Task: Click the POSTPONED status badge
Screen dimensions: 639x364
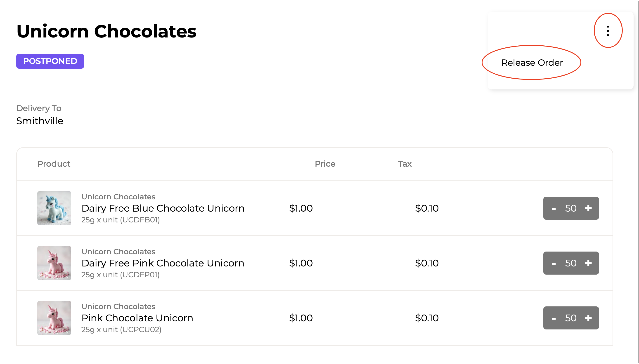Action: [50, 61]
